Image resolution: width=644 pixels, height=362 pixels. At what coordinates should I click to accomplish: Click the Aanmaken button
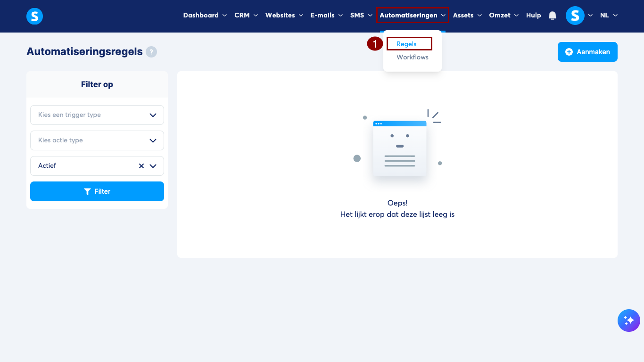[587, 52]
